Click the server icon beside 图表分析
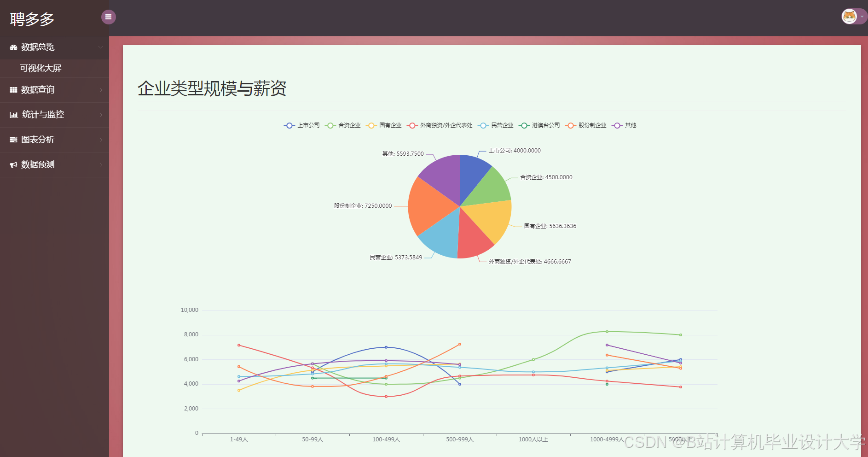The height and width of the screenshot is (457, 868). [x=14, y=140]
